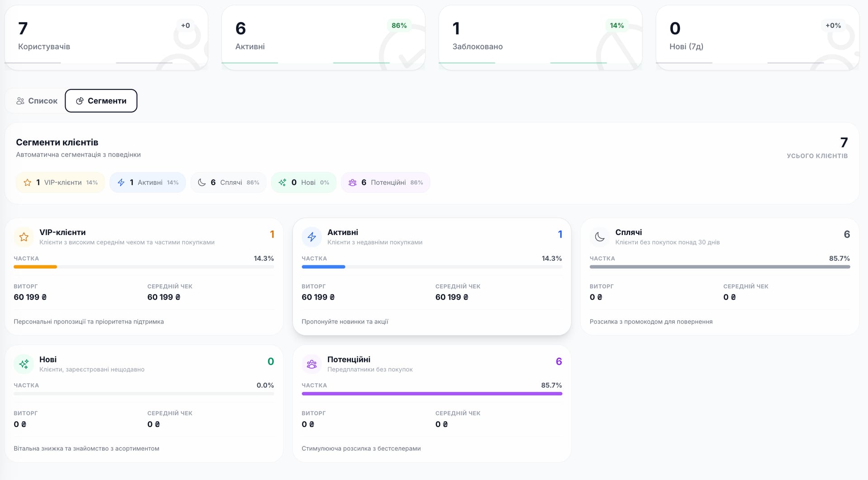Image resolution: width=868 pixels, height=480 pixels.
Task: Click the lightning icon in Активні chip
Action: pyautogui.click(x=121, y=183)
